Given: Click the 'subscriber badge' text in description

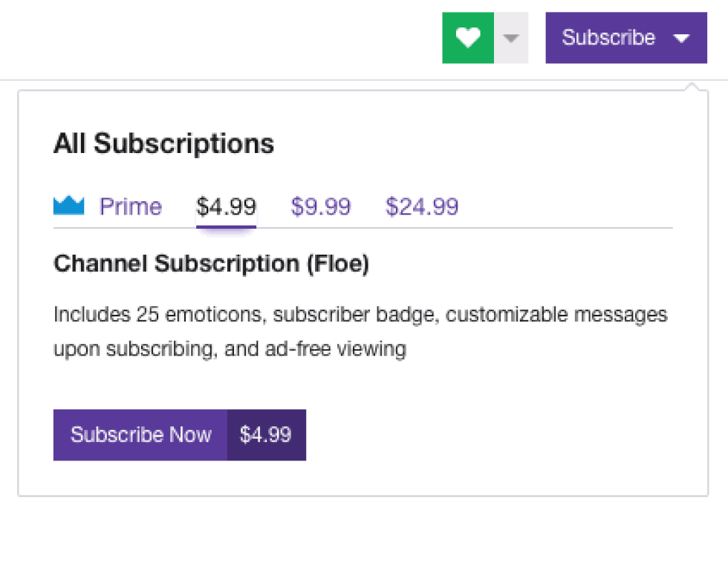Looking at the screenshot, I should (x=356, y=315).
